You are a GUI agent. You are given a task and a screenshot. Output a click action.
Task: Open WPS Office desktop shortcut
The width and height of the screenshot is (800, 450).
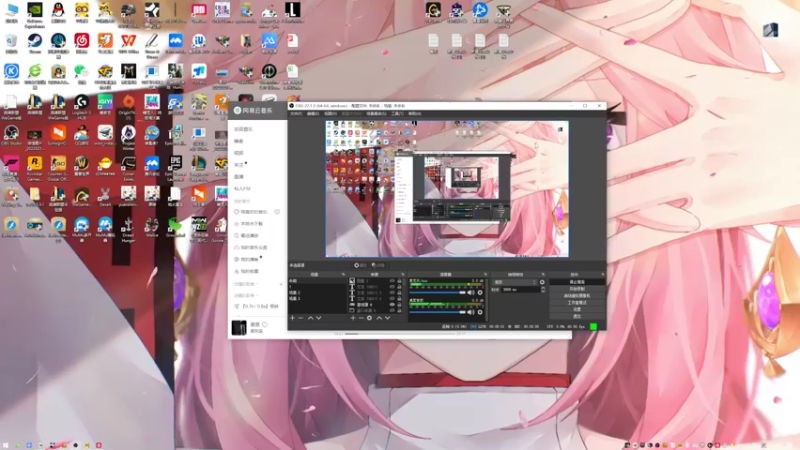click(x=129, y=43)
